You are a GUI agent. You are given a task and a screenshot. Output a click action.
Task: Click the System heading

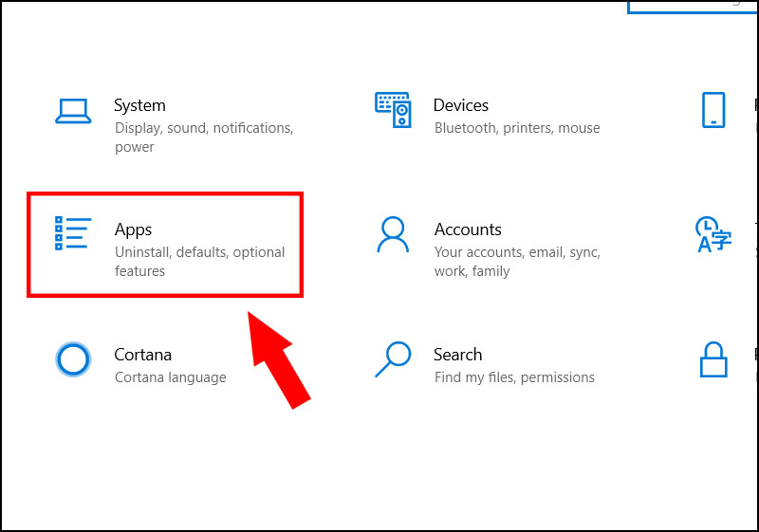tap(139, 105)
